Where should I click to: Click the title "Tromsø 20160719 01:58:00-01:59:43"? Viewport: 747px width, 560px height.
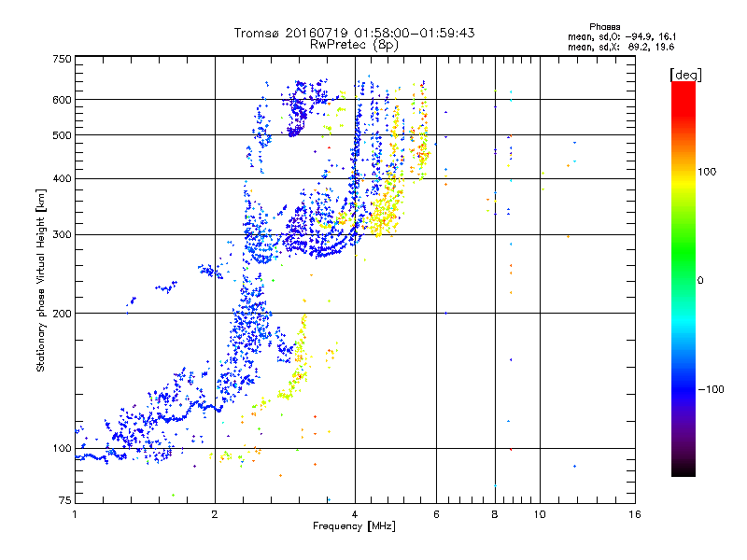(354, 33)
